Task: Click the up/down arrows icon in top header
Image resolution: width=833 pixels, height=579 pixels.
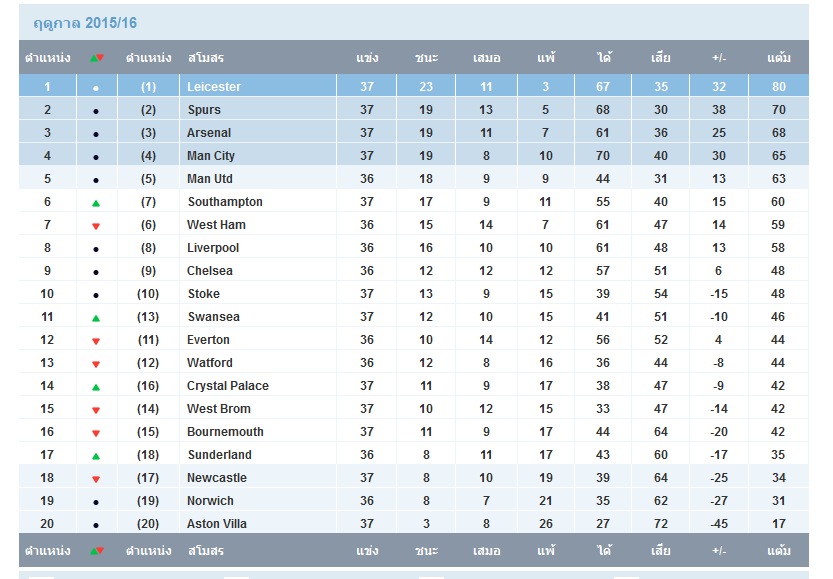Action: (x=97, y=58)
